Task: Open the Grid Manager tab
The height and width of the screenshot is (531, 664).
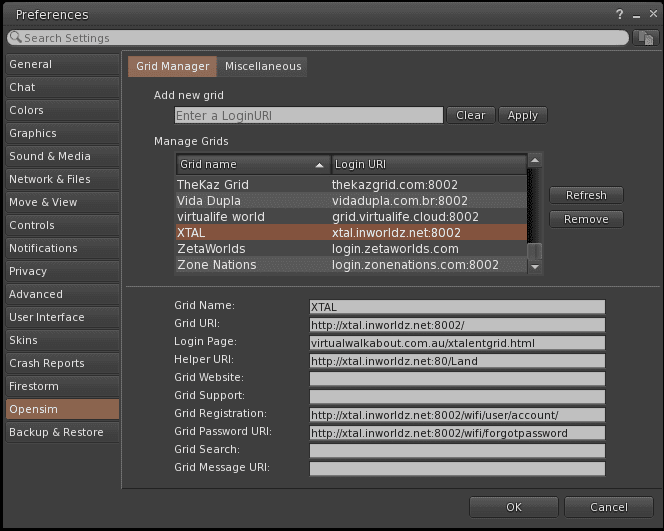Action: (173, 66)
